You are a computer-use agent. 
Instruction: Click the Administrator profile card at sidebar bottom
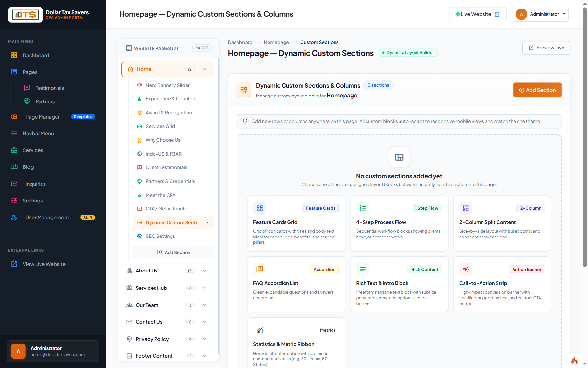(53, 351)
